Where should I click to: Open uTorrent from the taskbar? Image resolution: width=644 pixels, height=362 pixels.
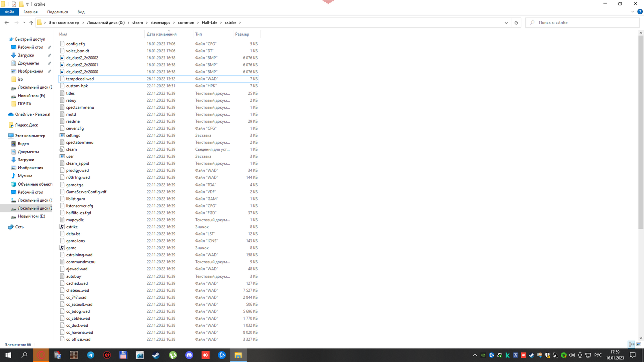coord(172,355)
